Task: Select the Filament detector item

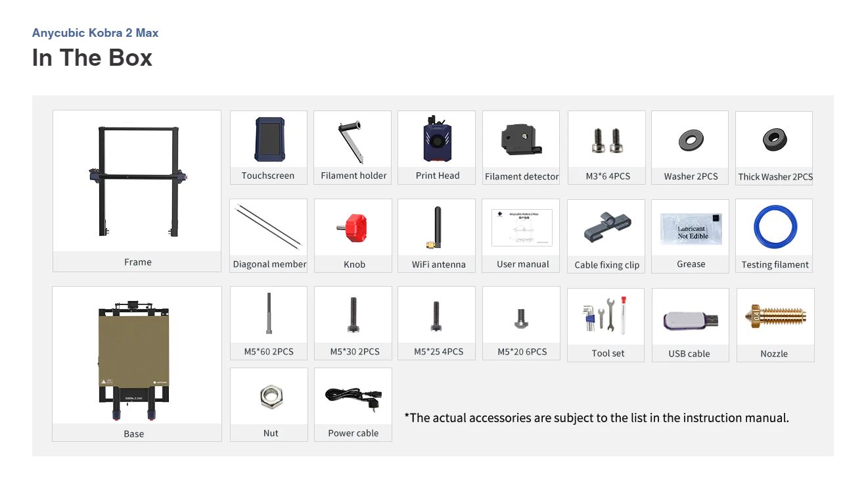Action: pyautogui.click(x=522, y=140)
